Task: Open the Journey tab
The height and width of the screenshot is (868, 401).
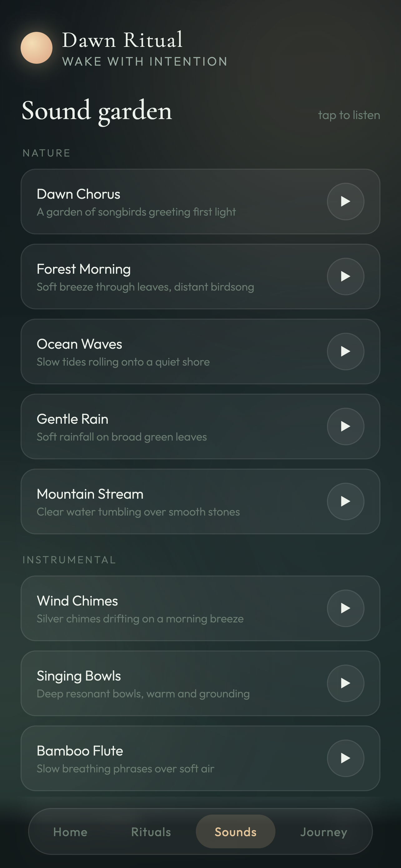Action: (324, 832)
